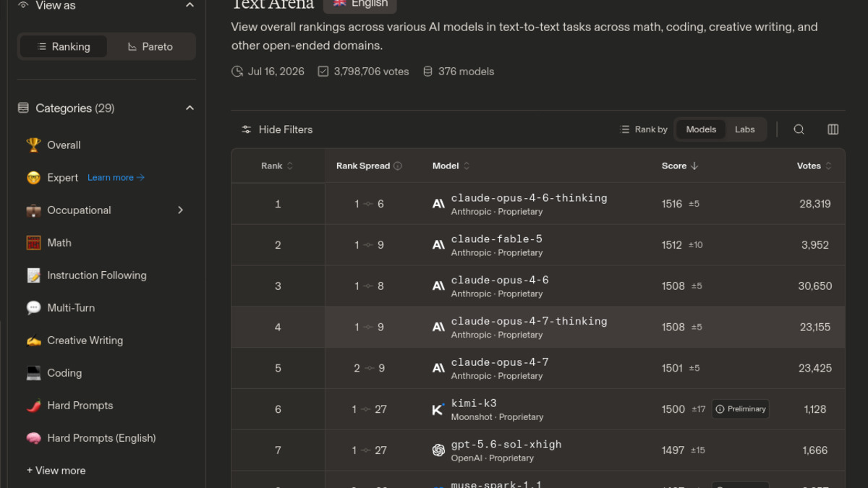Select Hard Prompts (English) brain category

coord(33,437)
